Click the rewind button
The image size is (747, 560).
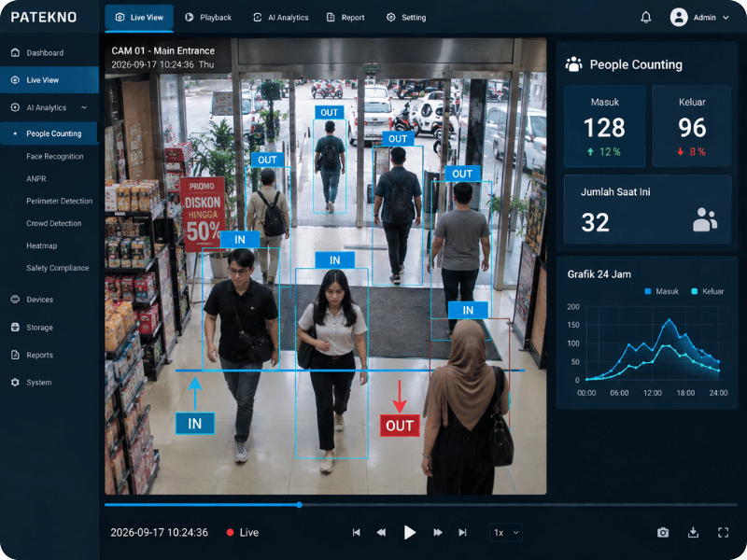click(x=381, y=532)
